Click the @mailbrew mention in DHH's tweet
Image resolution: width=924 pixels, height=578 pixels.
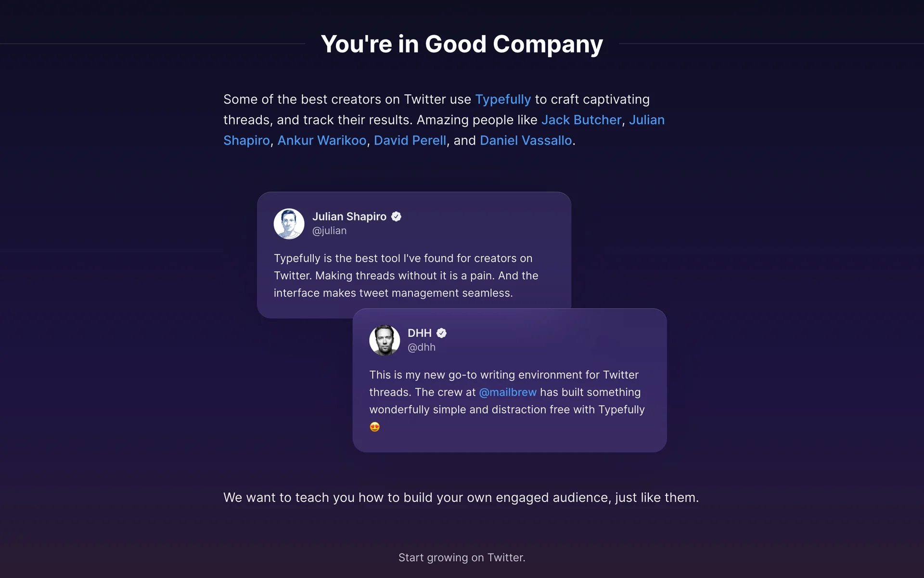(508, 393)
